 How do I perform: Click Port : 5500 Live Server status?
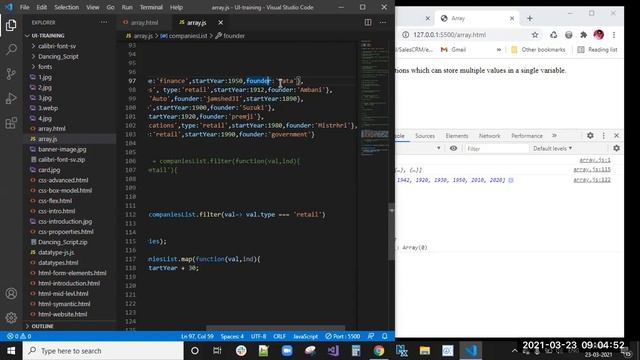[x=342, y=336]
